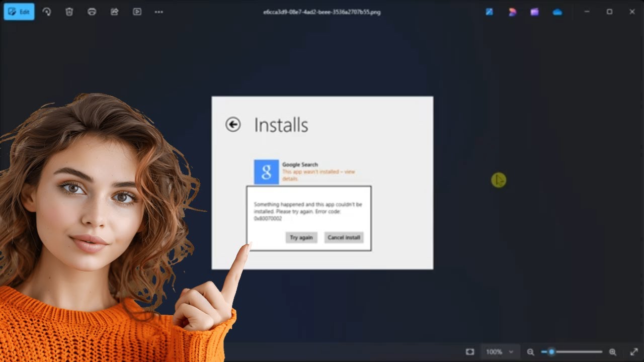The image size is (644, 362).
Task: Open the 100% zoom level dropdown
Action: tap(499, 352)
